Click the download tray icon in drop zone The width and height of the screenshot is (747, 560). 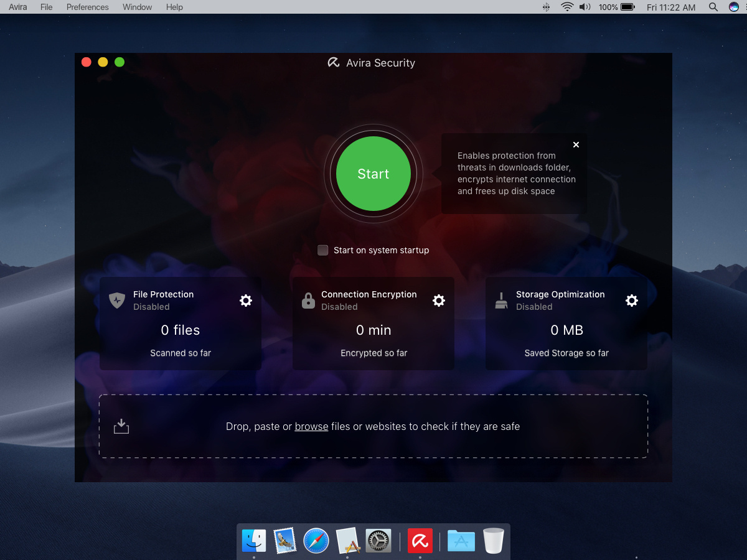coord(121,426)
